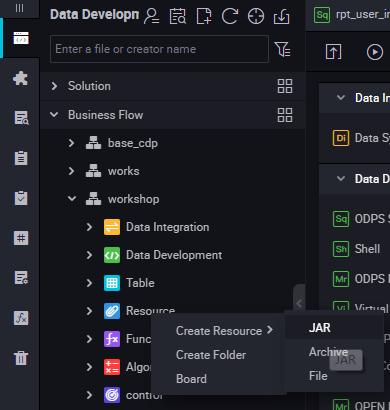Expand the Table folder arrow
This screenshot has width=390, height=410.
click(x=89, y=283)
